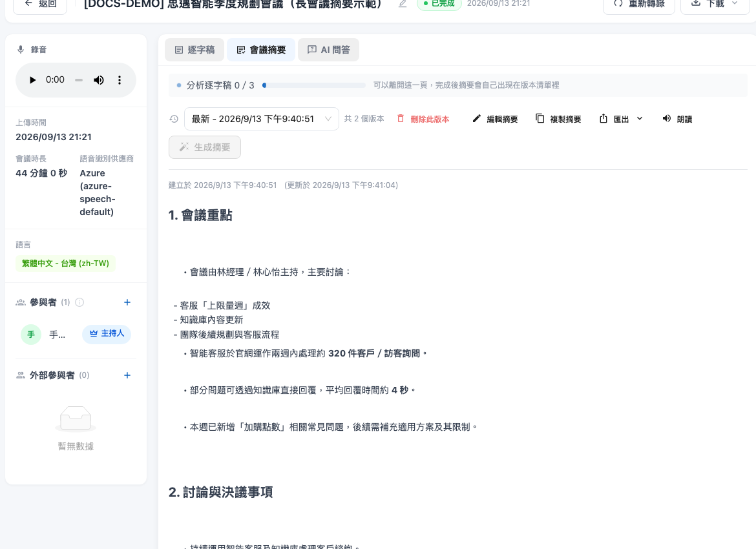Mute the audio player volume
The image size is (756, 549).
coord(98,80)
